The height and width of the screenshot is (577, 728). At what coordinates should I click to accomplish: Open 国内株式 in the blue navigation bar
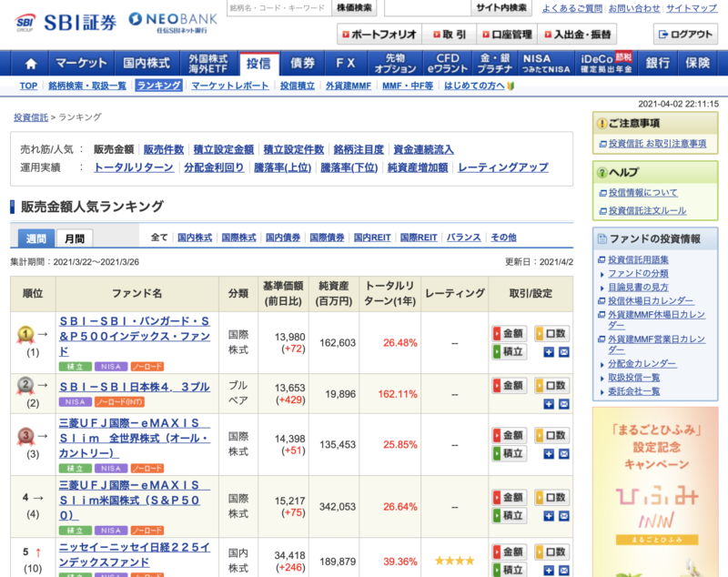(147, 63)
